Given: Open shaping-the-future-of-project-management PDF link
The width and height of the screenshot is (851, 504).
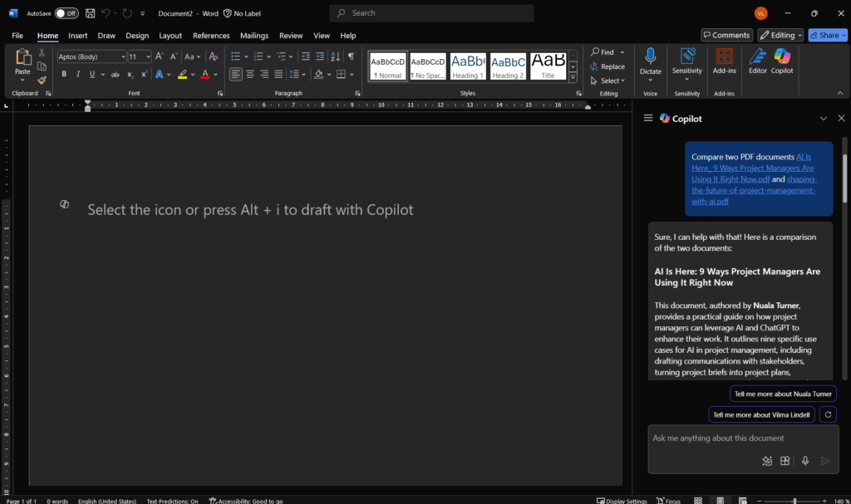Looking at the screenshot, I should pos(754,190).
